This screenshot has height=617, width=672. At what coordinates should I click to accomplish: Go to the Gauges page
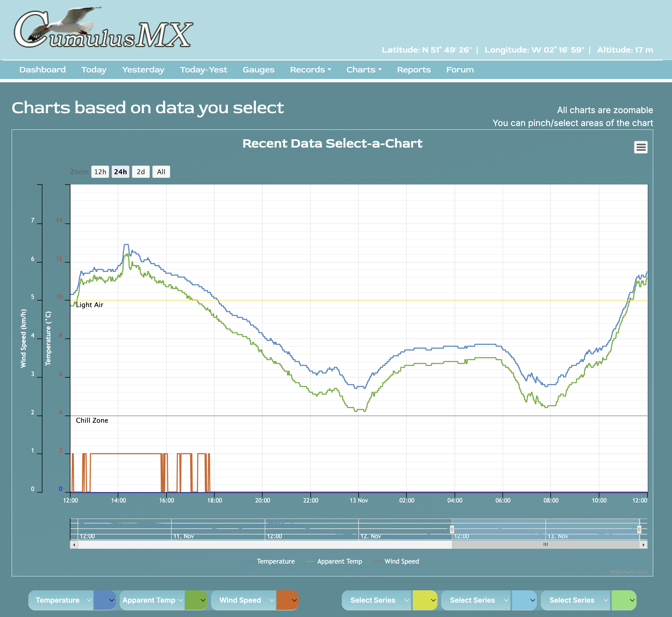click(x=258, y=70)
